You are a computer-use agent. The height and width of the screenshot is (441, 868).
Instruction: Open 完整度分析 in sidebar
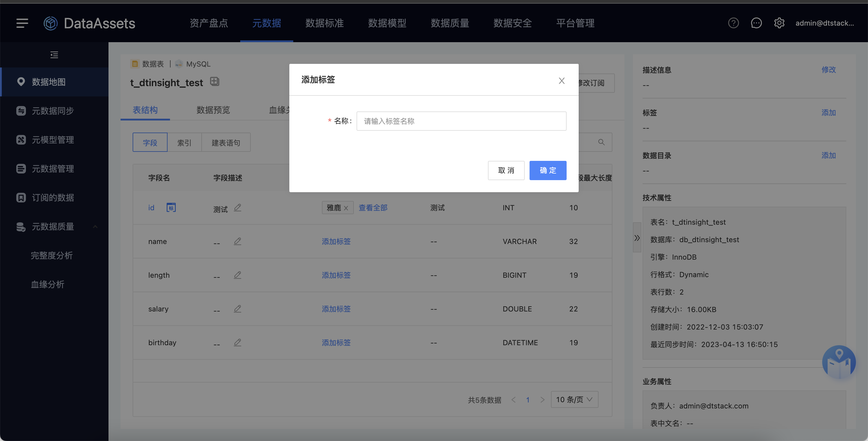click(x=52, y=256)
